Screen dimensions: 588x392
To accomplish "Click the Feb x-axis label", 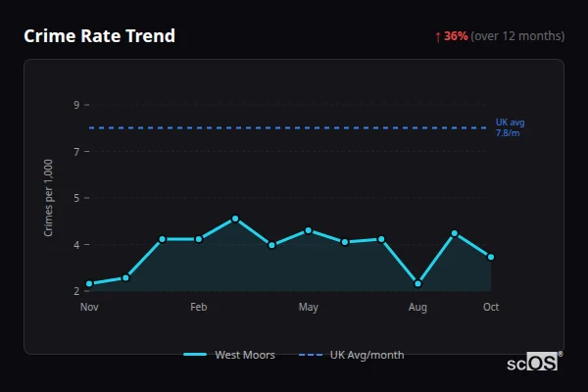I will [199, 307].
